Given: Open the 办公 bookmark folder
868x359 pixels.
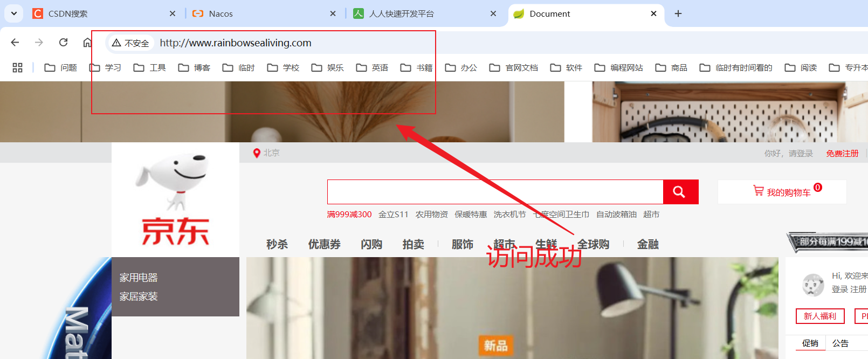Looking at the screenshot, I should 461,67.
